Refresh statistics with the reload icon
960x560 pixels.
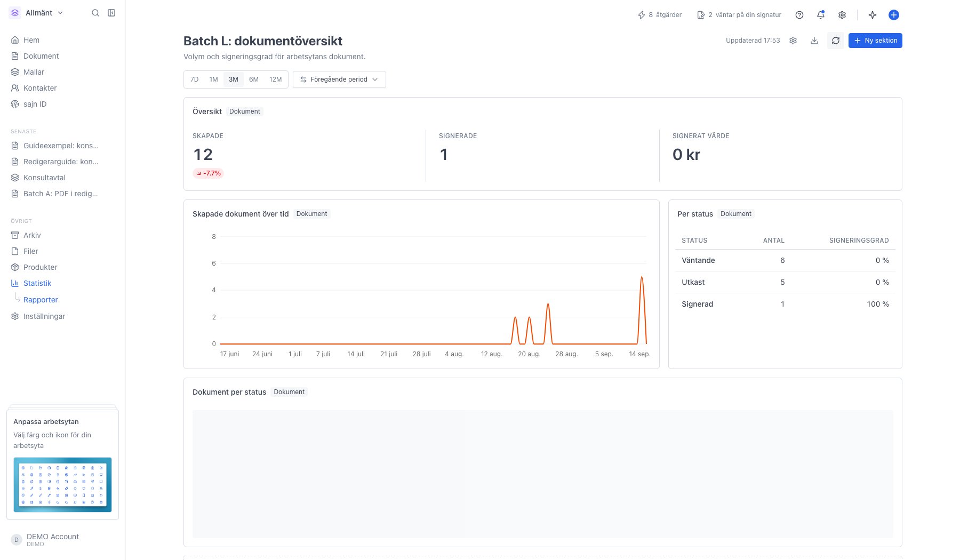point(836,41)
